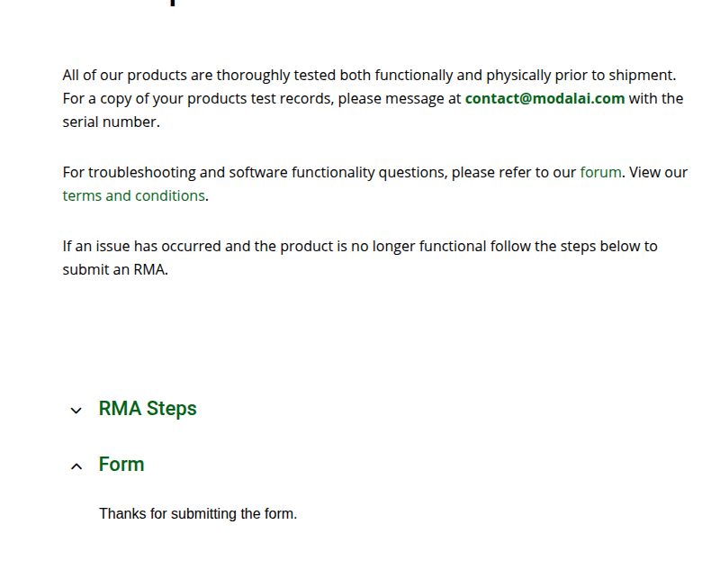View the terms and conditions link
Image resolution: width=720 pixels, height=588 pixels.
[x=133, y=195]
